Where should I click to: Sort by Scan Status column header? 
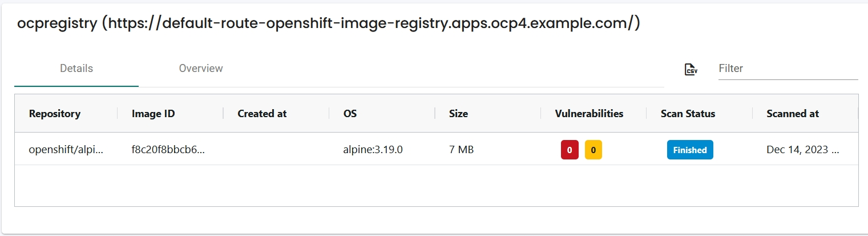point(688,113)
